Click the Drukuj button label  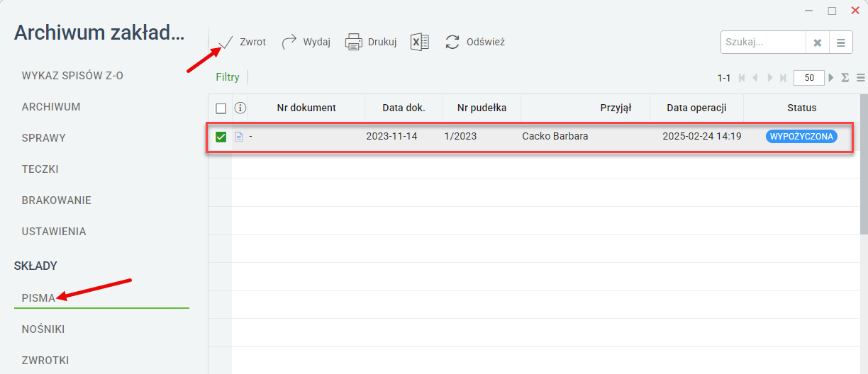[x=382, y=42]
